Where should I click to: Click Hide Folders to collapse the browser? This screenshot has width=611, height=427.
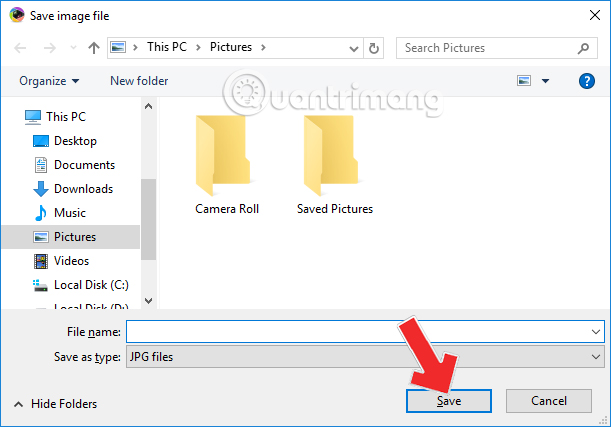point(56,404)
